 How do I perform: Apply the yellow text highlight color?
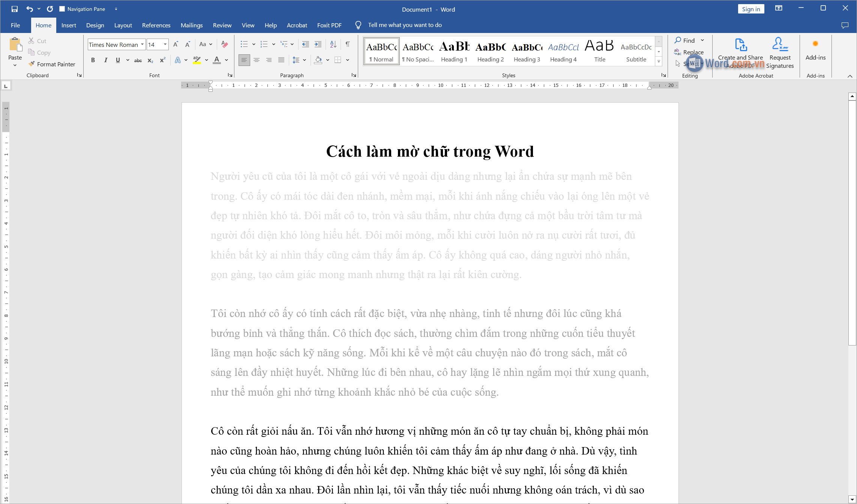[197, 60]
